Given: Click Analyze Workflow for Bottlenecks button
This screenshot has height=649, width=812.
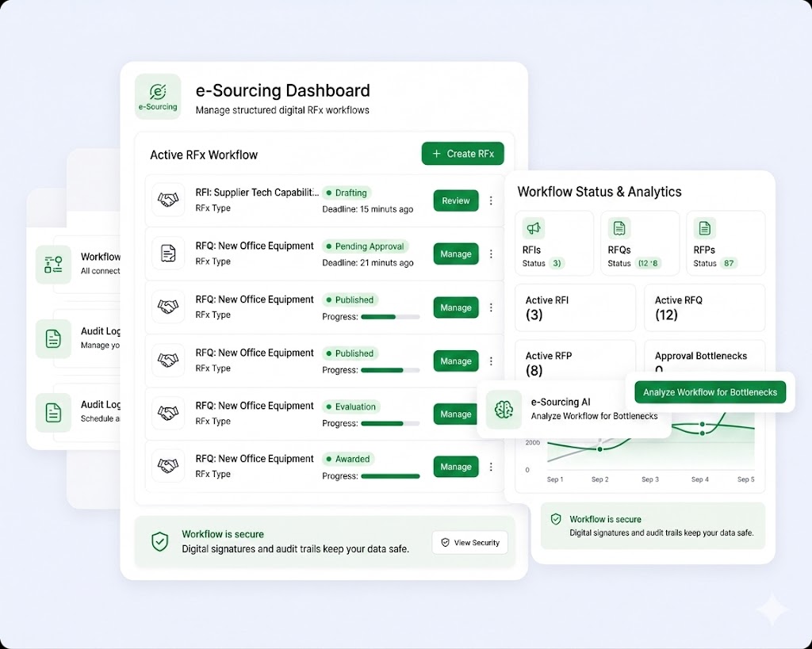Looking at the screenshot, I should pyautogui.click(x=710, y=392).
